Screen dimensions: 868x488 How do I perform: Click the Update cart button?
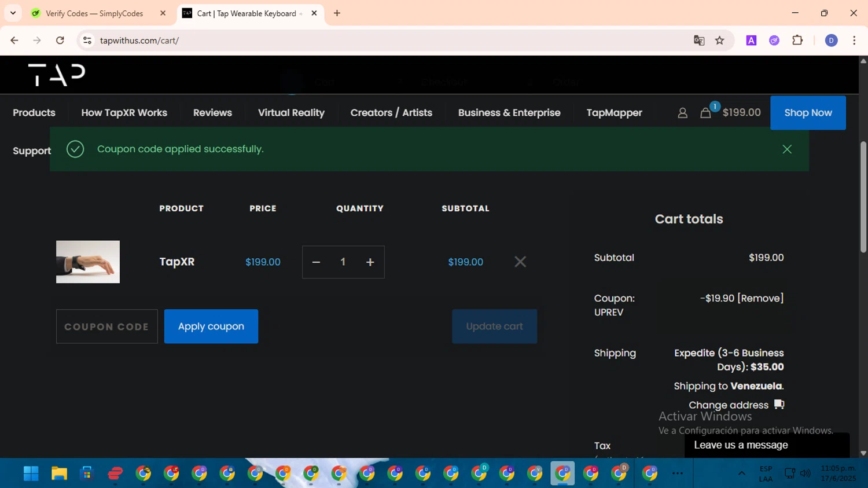point(494,326)
